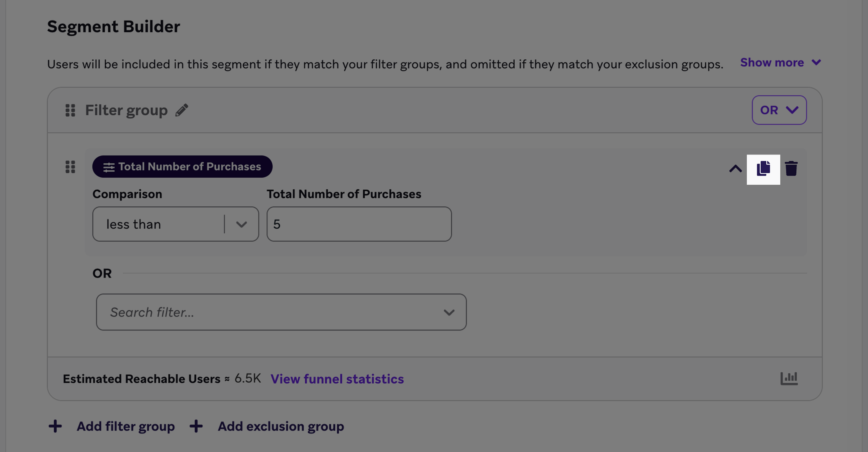Click the Show more link
The image size is (868, 452).
point(772,63)
